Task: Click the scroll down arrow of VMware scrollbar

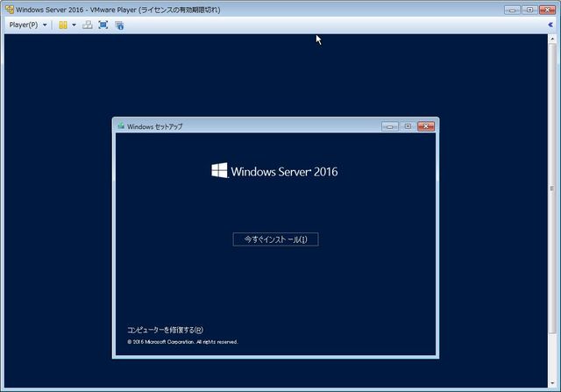Action: [x=552, y=383]
